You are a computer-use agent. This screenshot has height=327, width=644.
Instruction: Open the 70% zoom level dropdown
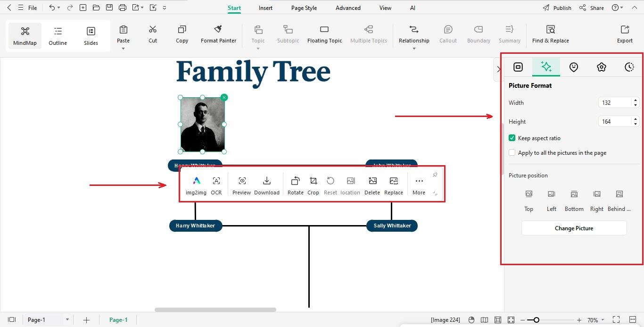603,320
